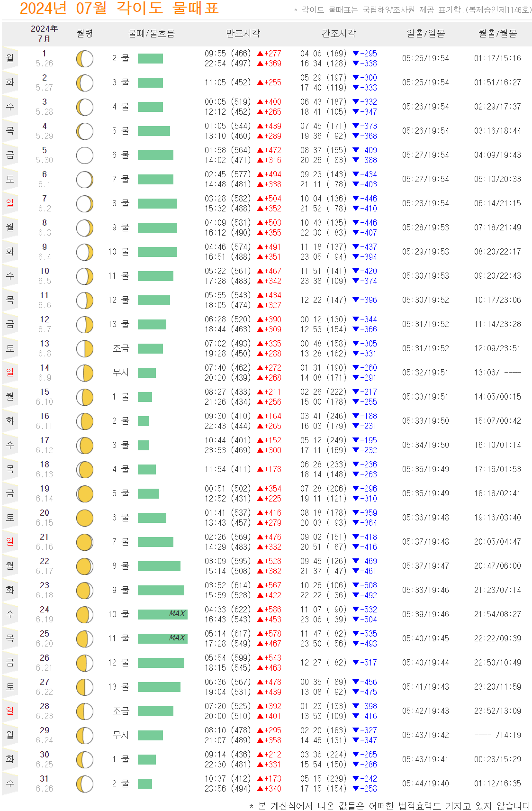Viewport: 532px width, 811px height.
Task: Click moonrise/moonset 13:06/---- on July 14
Action: coord(498,373)
